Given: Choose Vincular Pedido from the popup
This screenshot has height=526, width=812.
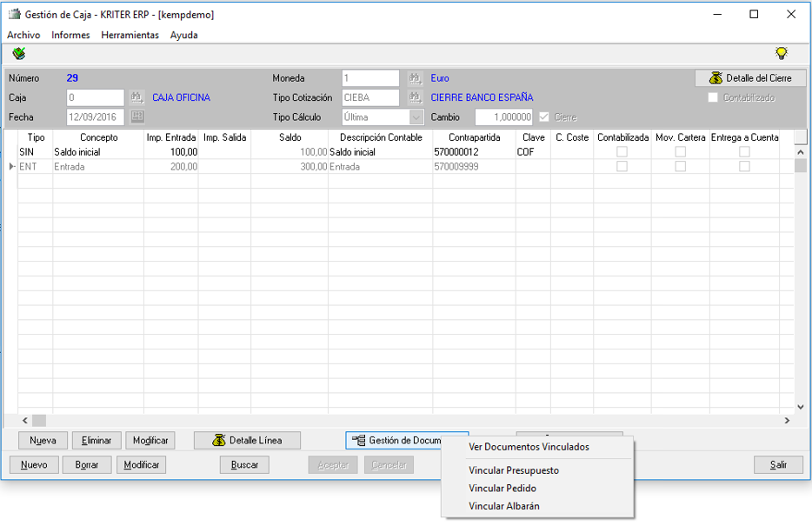Looking at the screenshot, I should point(537,489).
